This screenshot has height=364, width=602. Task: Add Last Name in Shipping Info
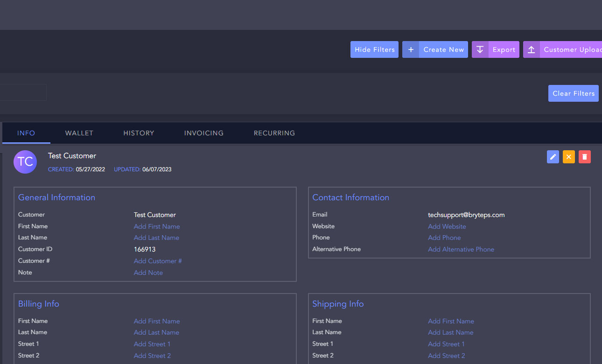[x=451, y=332]
